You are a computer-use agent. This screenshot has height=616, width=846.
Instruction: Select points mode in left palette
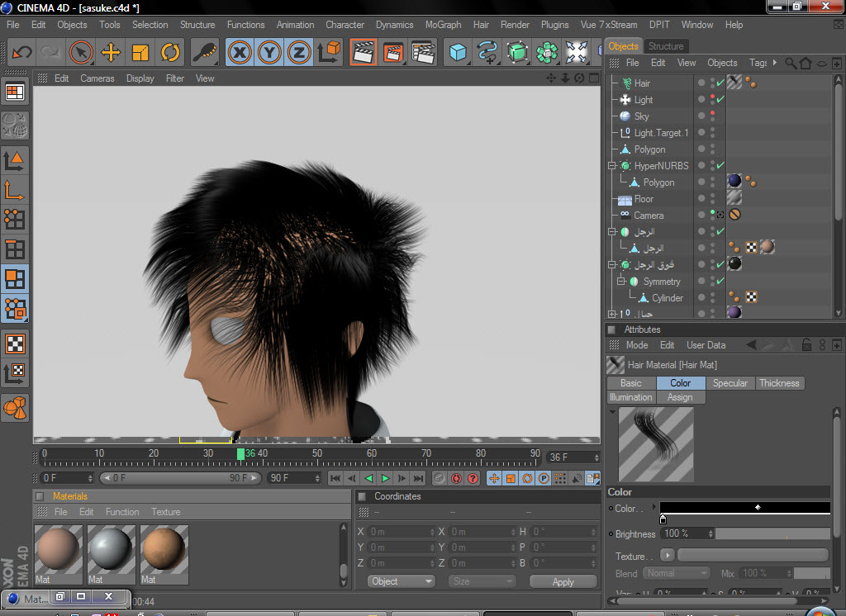[x=15, y=219]
